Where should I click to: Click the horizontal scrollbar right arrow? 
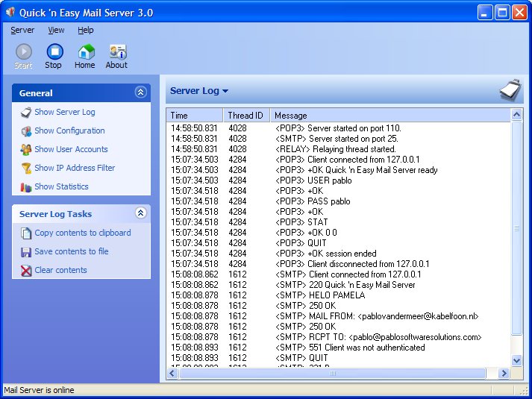pos(504,373)
